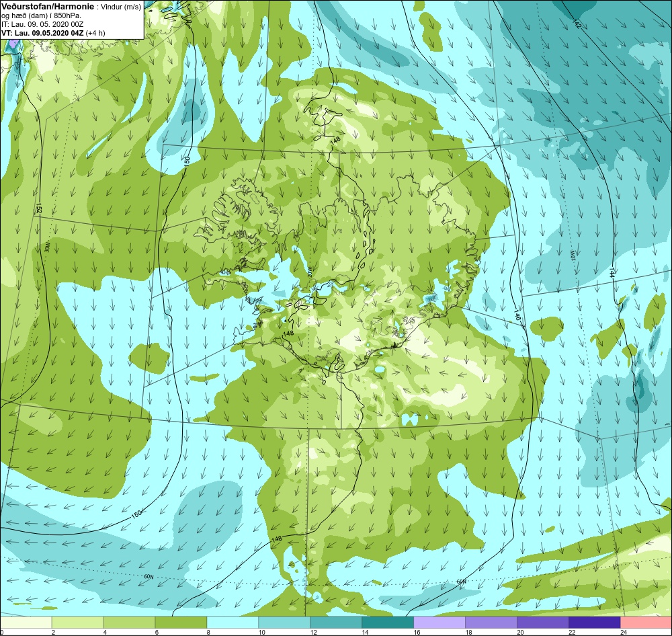Screen dimensions: 672x636
Task: Click the 20–22 m/s purple legend swatch
Action: pyautogui.click(x=542, y=623)
